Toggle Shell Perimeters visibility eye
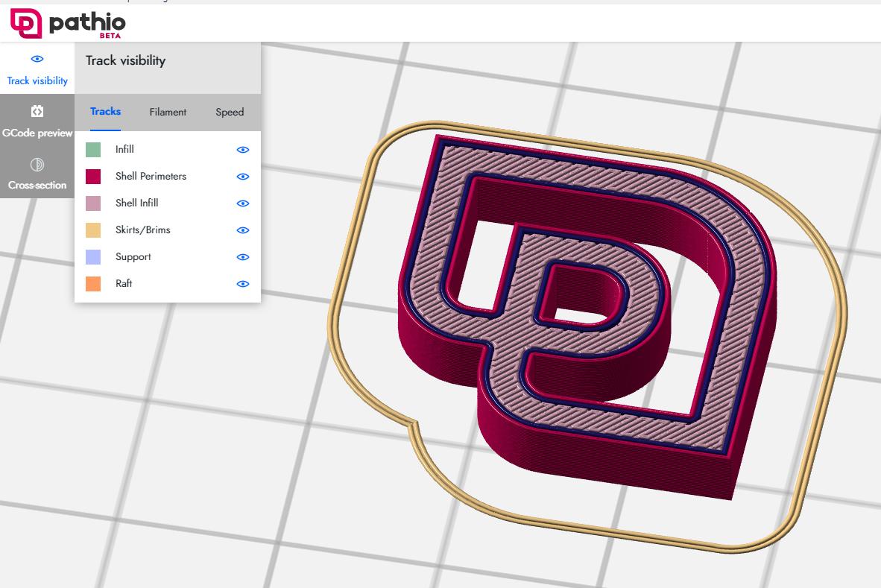 243,177
